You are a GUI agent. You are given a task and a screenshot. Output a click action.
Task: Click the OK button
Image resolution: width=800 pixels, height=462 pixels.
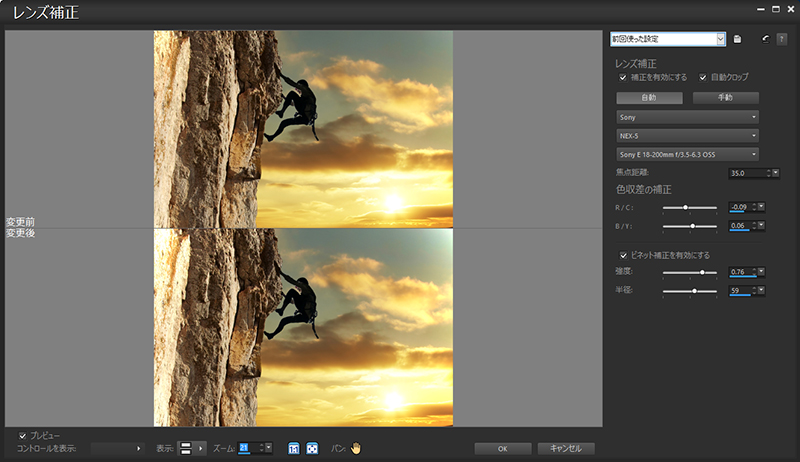503,448
